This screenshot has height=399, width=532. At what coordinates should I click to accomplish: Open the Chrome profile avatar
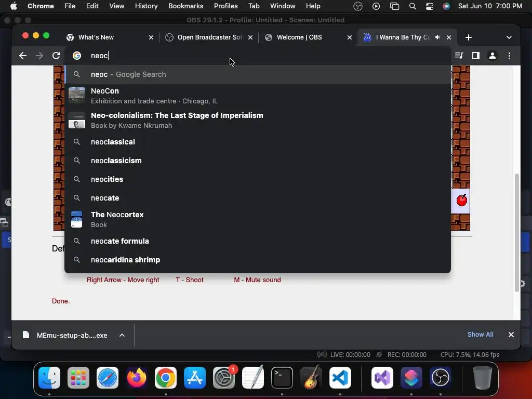click(x=493, y=56)
